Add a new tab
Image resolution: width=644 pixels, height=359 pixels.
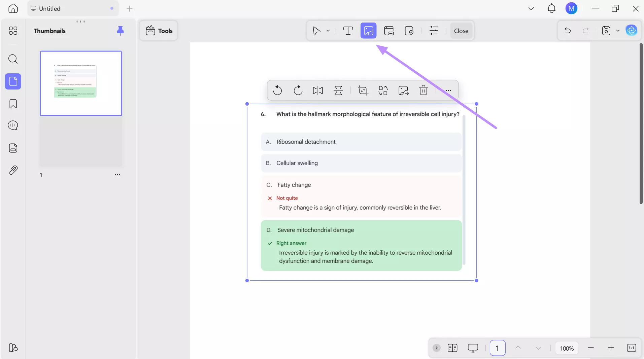coord(130,9)
